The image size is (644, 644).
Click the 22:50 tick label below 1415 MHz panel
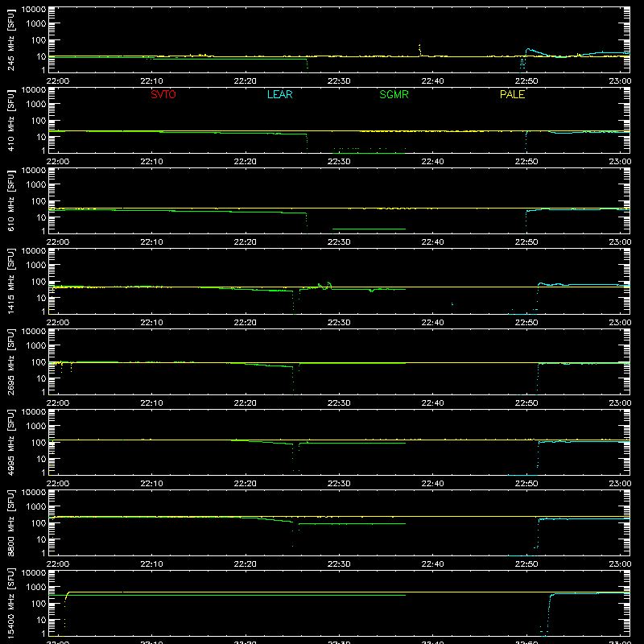pos(526,323)
